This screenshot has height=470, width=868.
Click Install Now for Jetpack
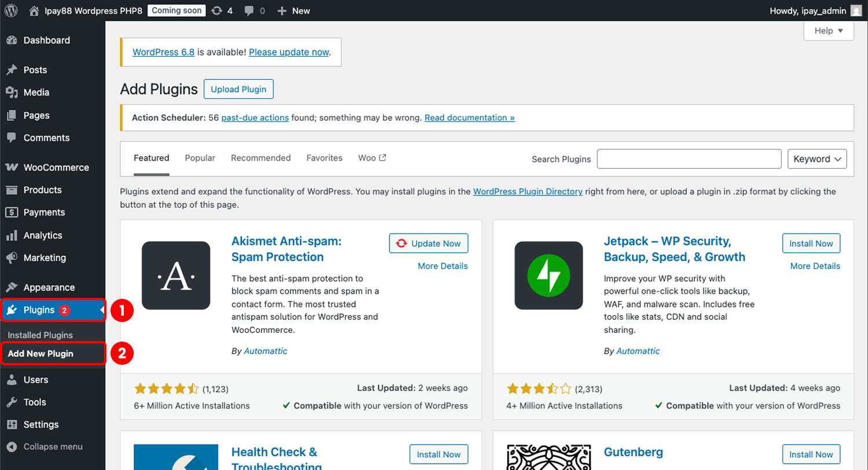(811, 243)
